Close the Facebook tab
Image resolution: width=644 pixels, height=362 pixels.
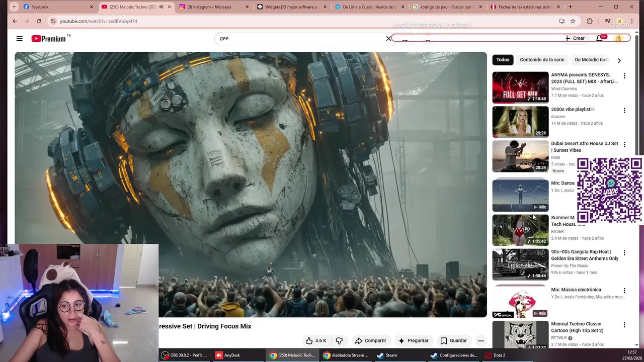92,7
